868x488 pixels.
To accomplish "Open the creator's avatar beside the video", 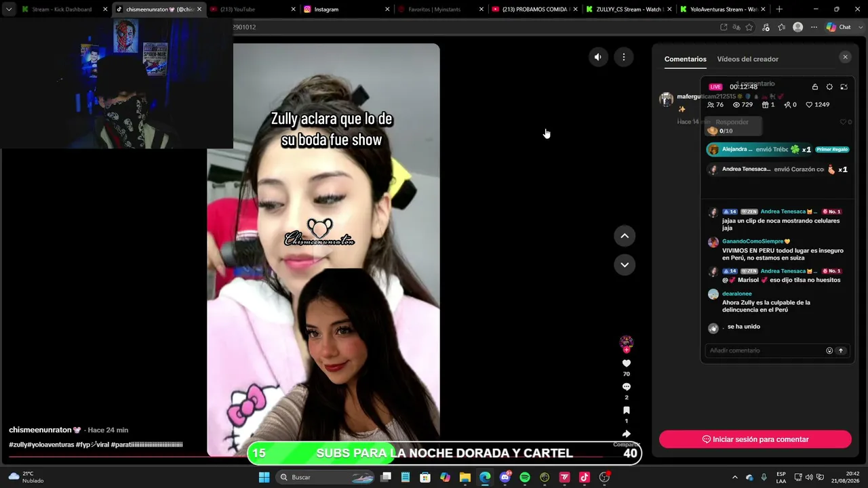I will pos(627,342).
